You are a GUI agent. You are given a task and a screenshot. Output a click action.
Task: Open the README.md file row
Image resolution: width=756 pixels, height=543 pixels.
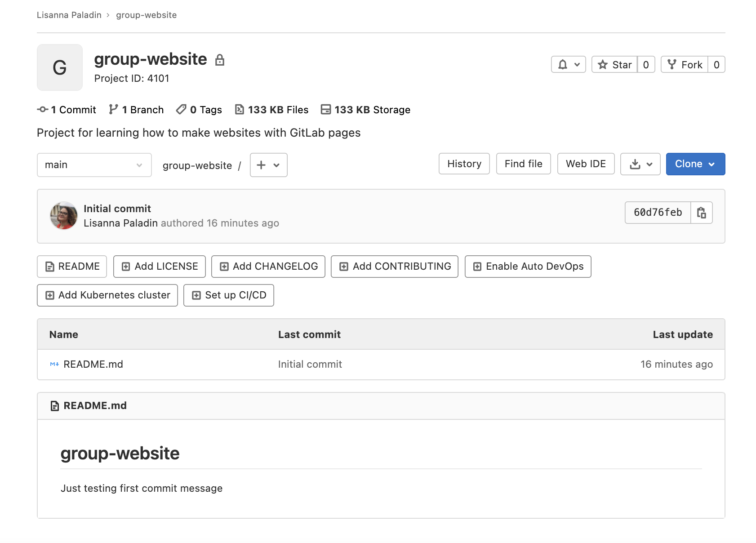tap(93, 364)
